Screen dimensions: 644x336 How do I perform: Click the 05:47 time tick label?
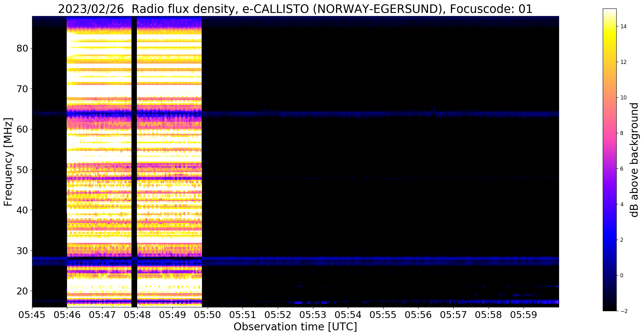(x=102, y=315)
